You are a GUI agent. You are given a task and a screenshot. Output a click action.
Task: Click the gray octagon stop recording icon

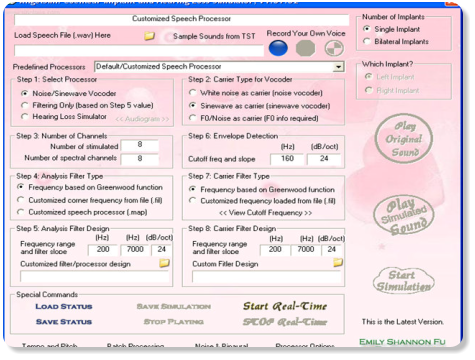pyautogui.click(x=305, y=48)
